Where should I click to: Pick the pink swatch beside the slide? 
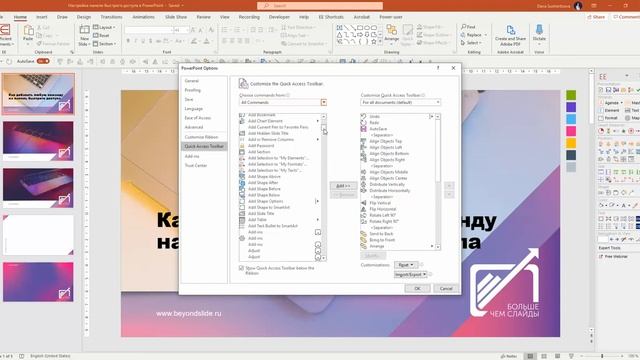[571, 131]
